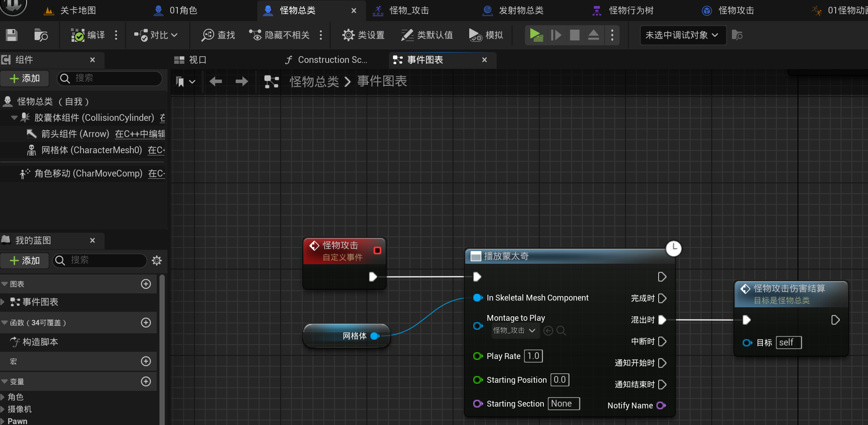Click the Compile (编译) button
The image size is (868, 425).
click(88, 35)
